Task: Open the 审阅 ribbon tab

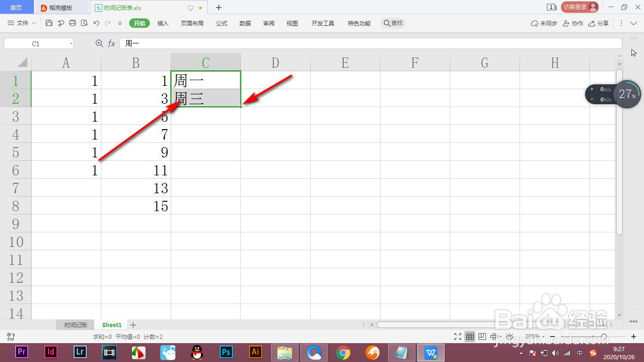Action: [269, 23]
